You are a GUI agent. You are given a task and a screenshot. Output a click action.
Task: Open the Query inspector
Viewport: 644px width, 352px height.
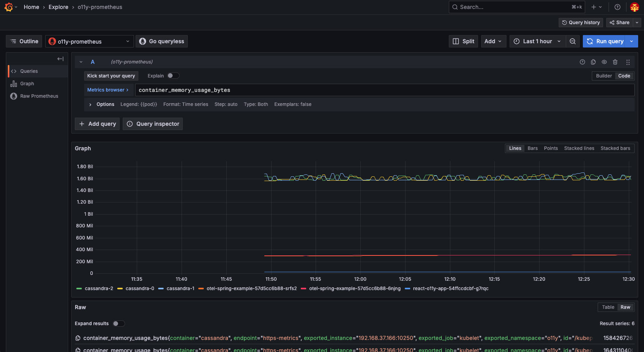point(153,124)
